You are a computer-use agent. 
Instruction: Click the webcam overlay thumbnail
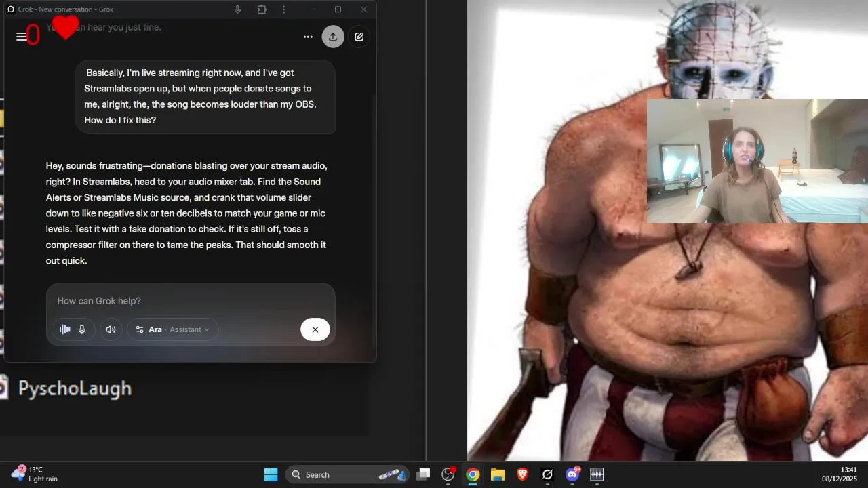(757, 161)
